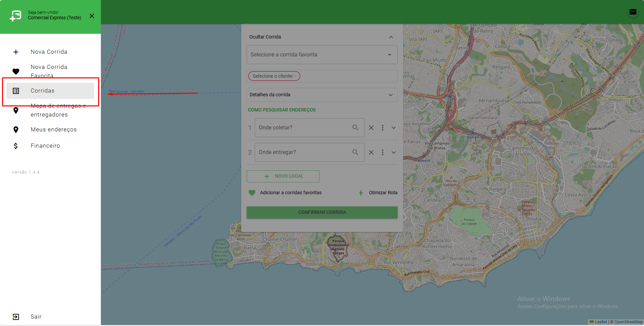Open the mail envelope icon
The width and height of the screenshot is (644, 326).
click(633, 12)
